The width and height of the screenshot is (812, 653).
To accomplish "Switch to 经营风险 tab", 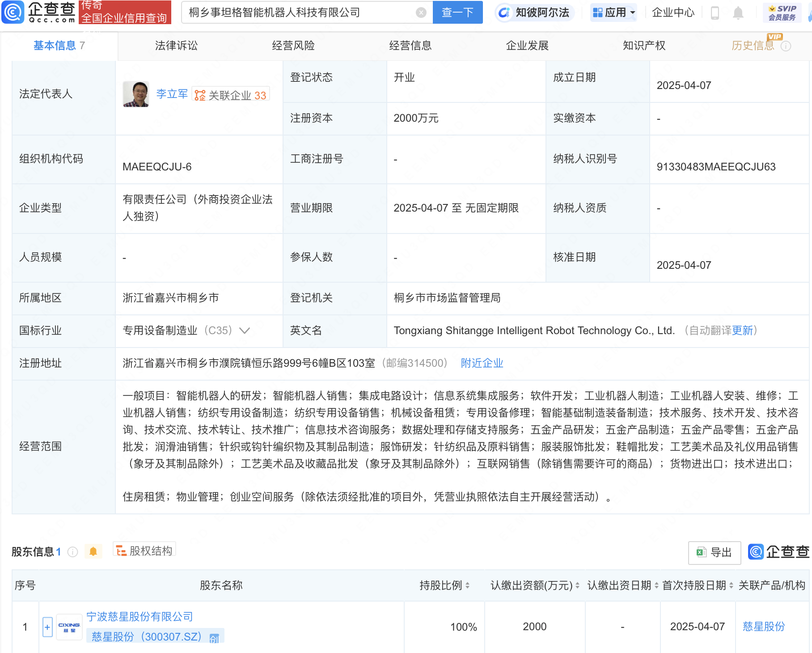I will coord(293,46).
